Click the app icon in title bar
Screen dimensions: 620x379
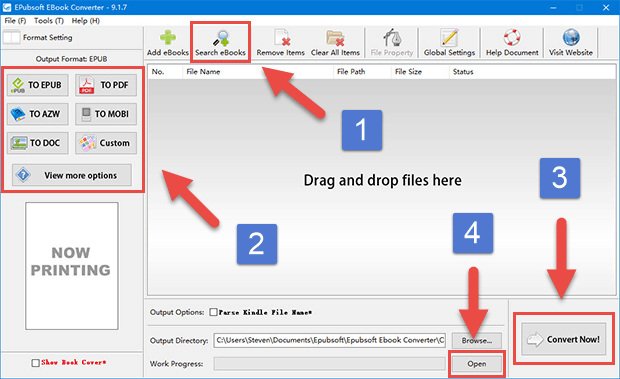[7, 7]
